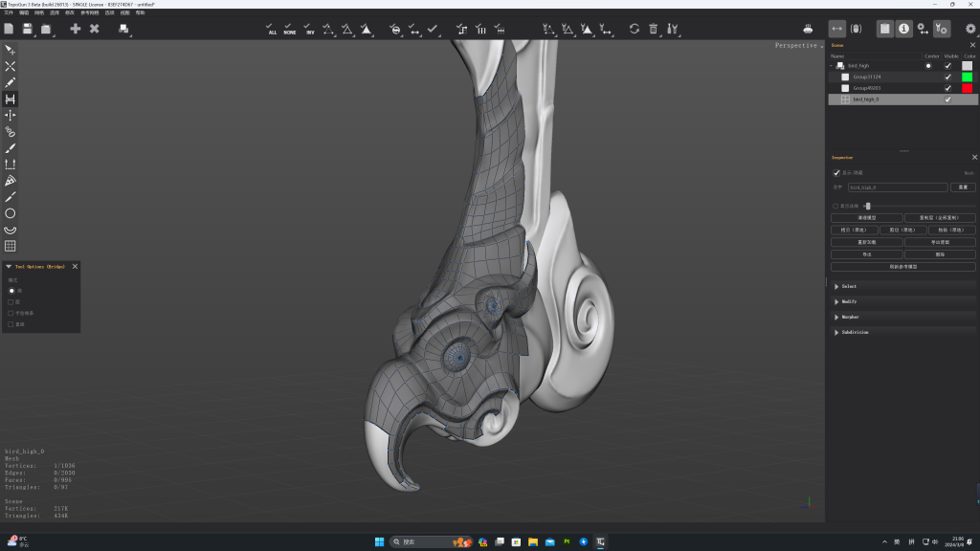Enable the last checkbox in Tool Options (Bridge)

point(11,324)
